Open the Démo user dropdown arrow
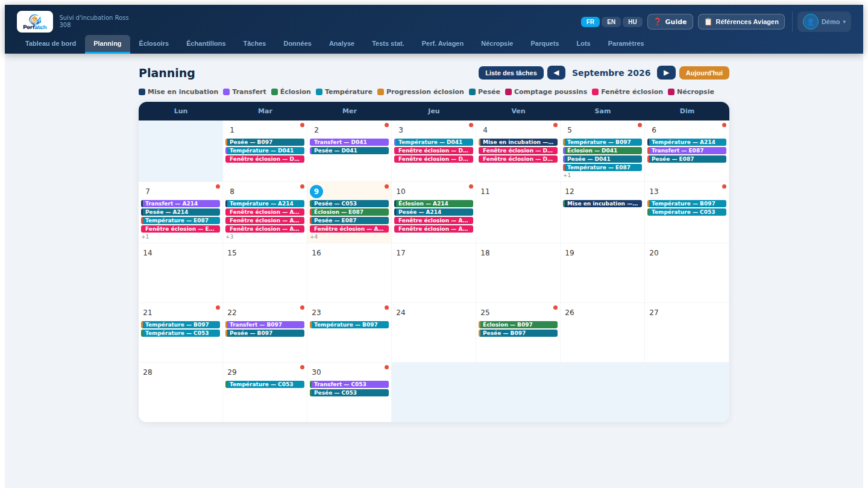The height and width of the screenshot is (488, 868). coord(844,22)
